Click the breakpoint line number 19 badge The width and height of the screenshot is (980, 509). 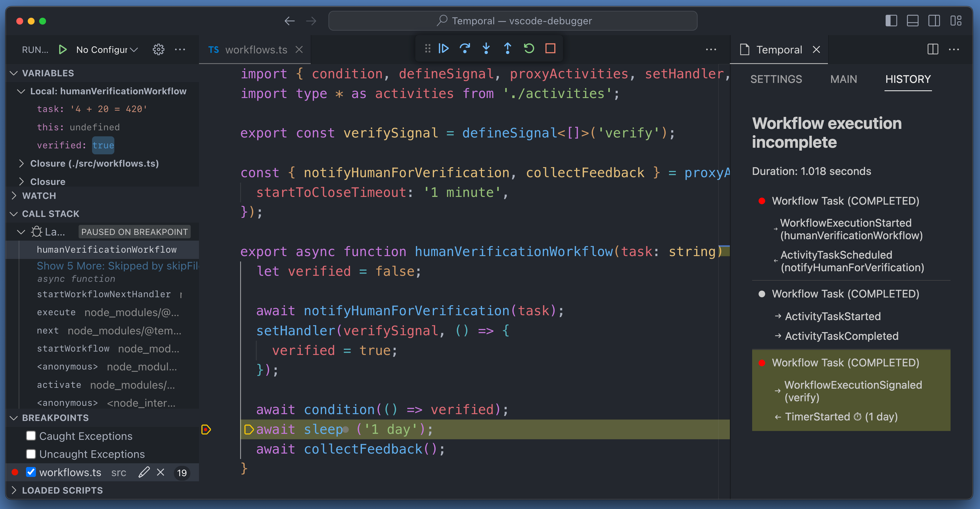(182, 472)
